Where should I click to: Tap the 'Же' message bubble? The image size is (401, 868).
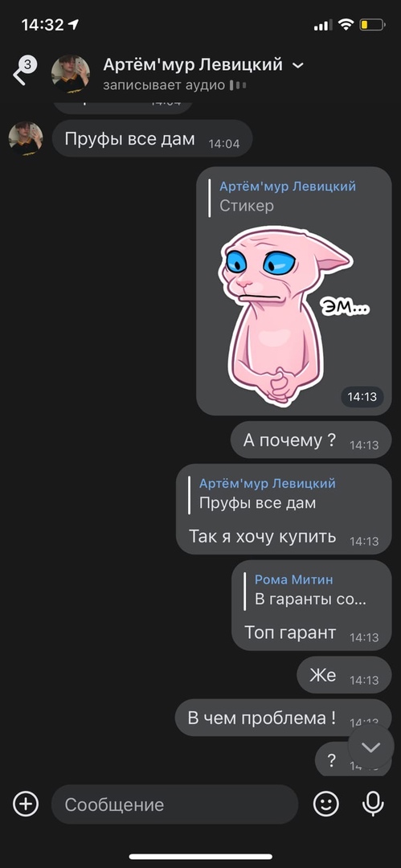pyautogui.click(x=344, y=675)
